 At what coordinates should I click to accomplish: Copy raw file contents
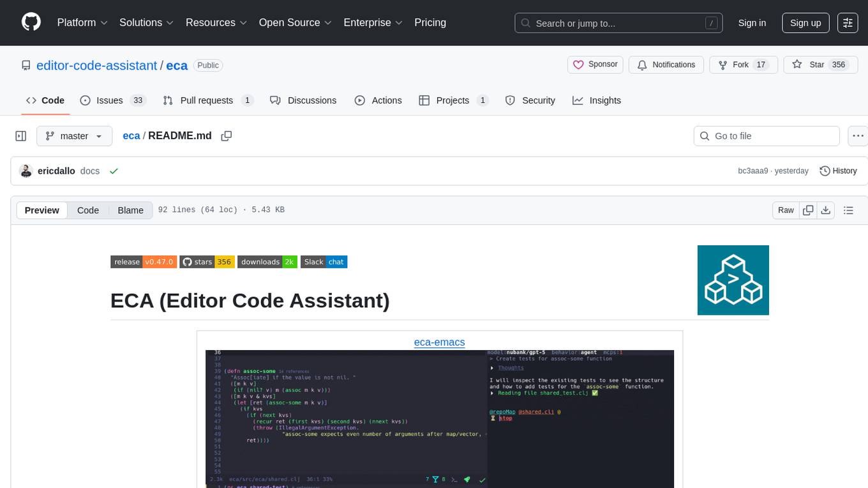tap(808, 210)
